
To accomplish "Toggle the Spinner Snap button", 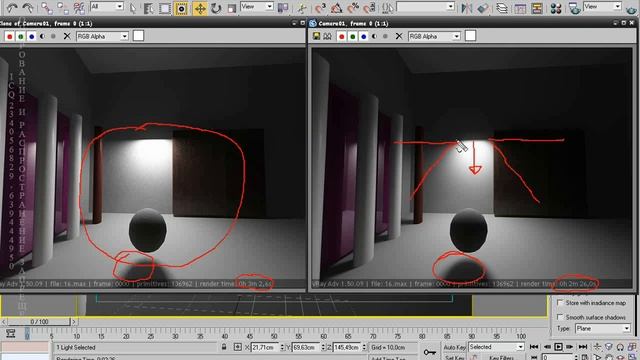I will point(369,8).
